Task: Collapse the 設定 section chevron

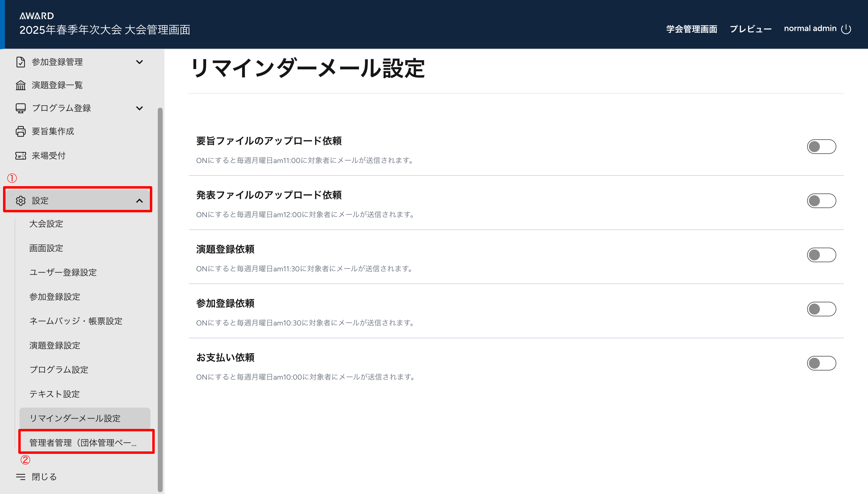Action: pos(139,201)
